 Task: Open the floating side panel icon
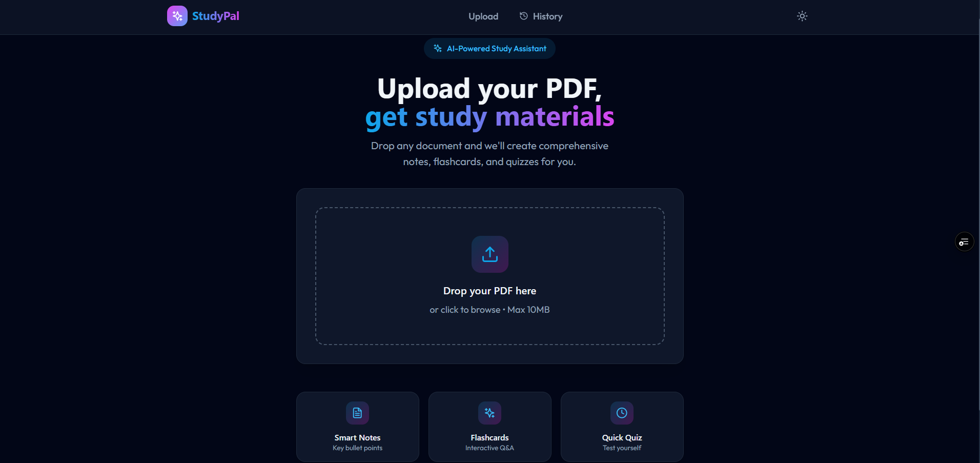click(964, 241)
